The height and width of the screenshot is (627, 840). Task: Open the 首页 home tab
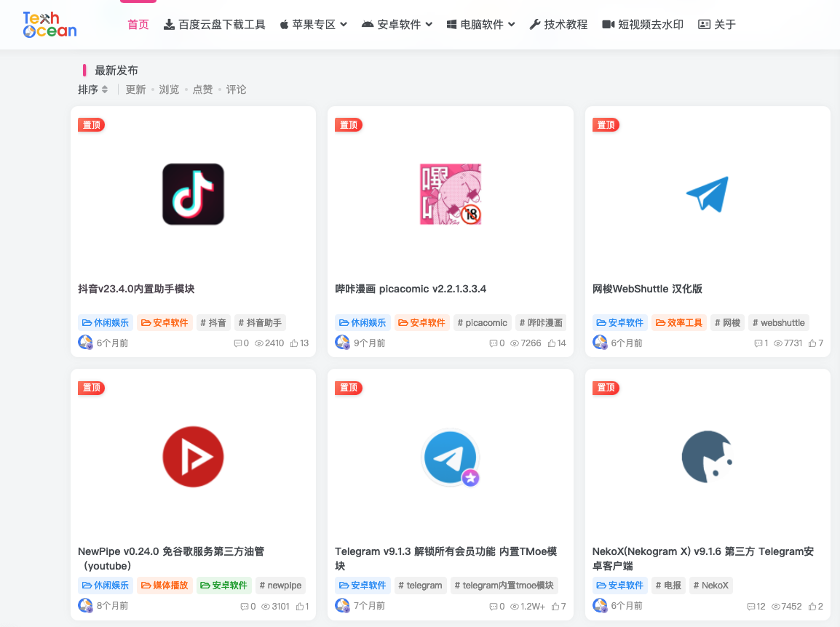tap(138, 25)
